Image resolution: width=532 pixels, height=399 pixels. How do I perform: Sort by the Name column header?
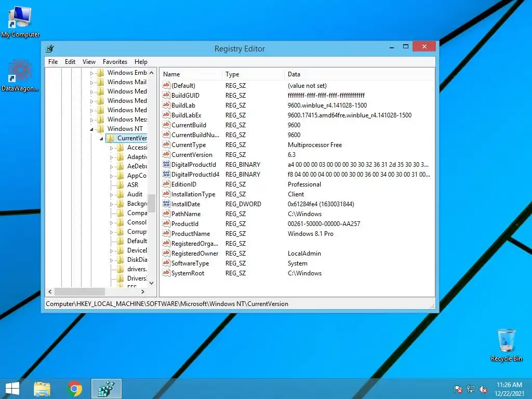coord(191,74)
